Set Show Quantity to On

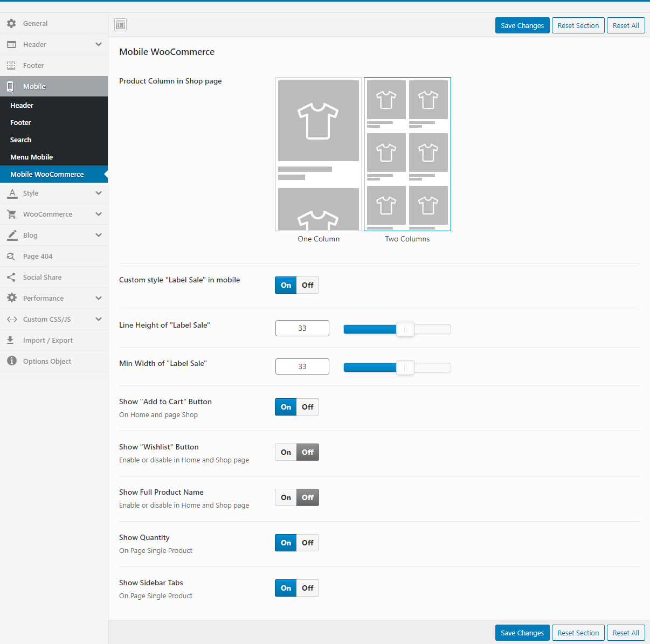(x=286, y=543)
